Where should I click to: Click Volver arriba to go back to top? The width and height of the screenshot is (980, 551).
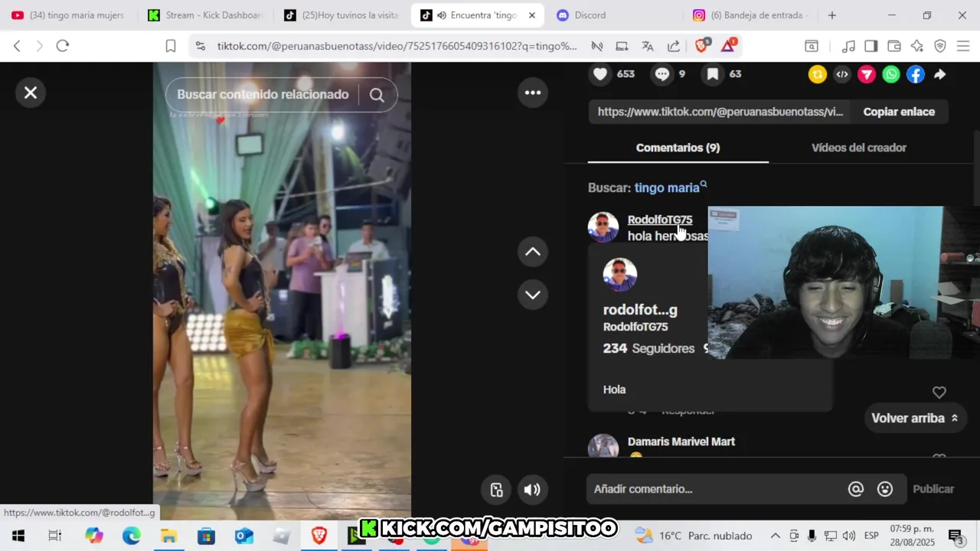pos(915,418)
